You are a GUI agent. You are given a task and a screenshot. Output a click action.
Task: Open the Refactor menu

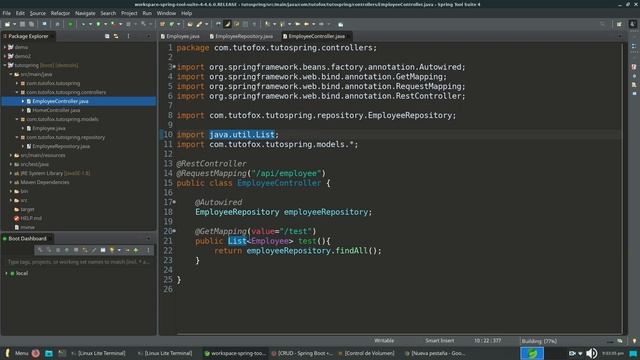pos(60,13)
